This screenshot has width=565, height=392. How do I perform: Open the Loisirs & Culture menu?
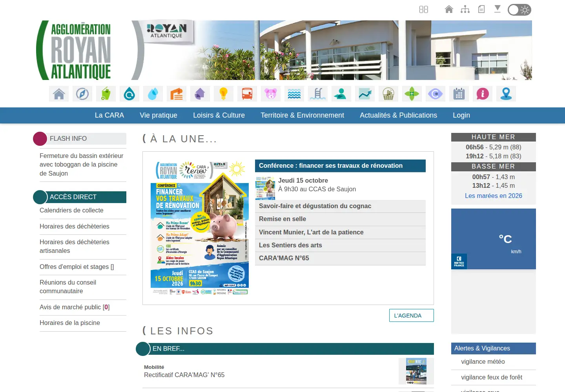[x=219, y=115]
